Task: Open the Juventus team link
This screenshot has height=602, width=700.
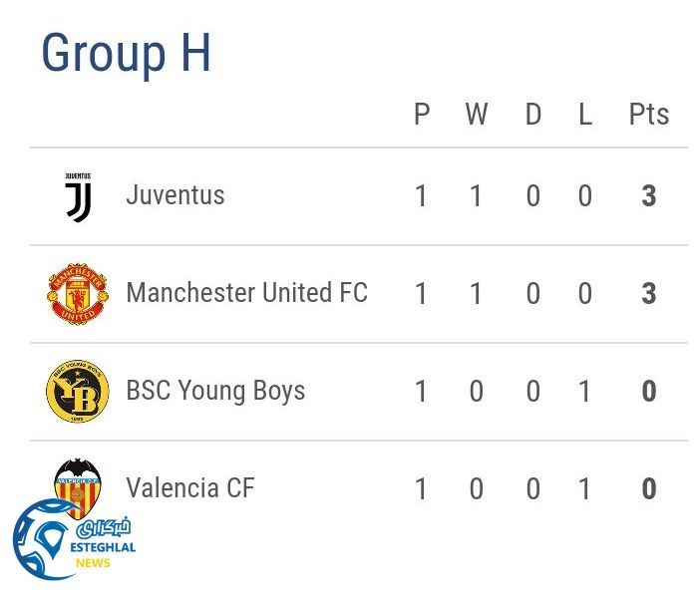Action: tap(175, 195)
